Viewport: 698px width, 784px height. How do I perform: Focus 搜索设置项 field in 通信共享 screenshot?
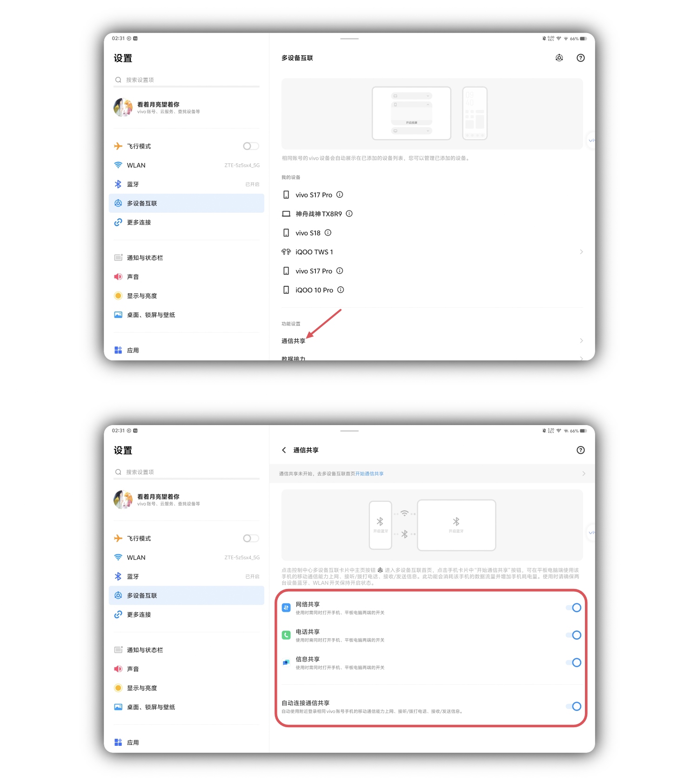[186, 472]
